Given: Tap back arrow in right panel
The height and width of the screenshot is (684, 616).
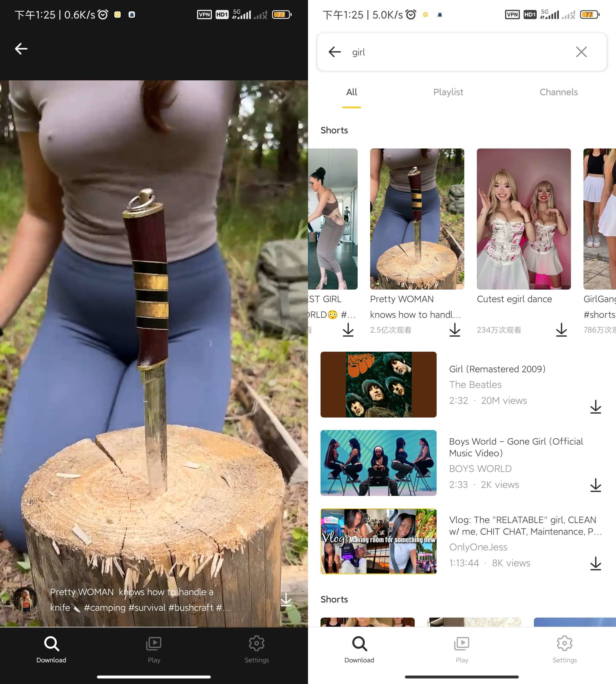Looking at the screenshot, I should pyautogui.click(x=334, y=52).
